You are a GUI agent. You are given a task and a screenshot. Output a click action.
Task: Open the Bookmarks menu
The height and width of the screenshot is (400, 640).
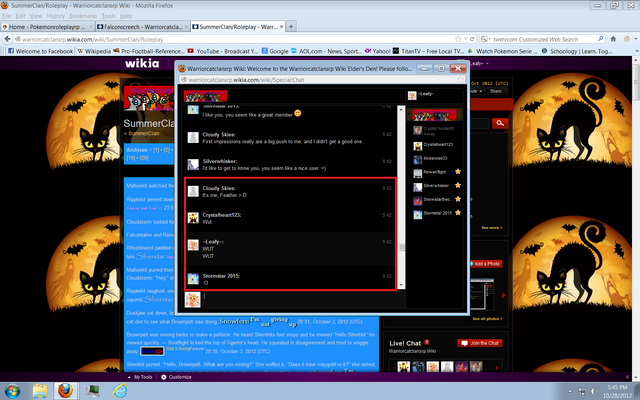click(x=83, y=16)
